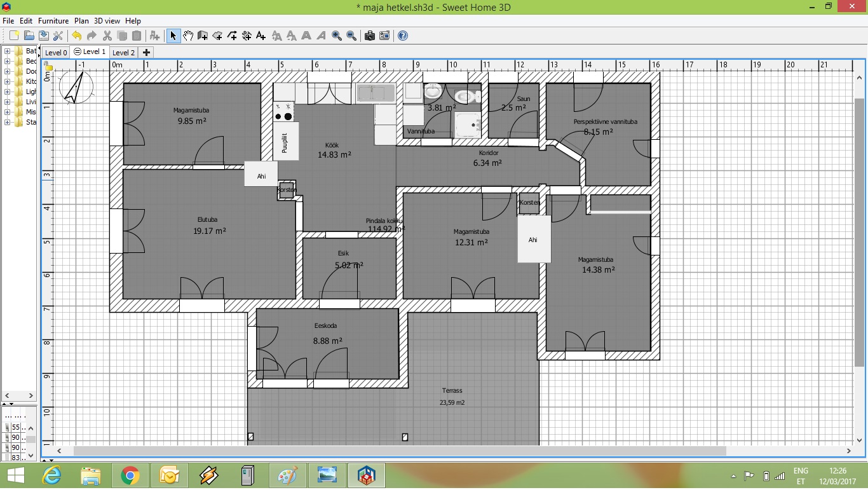Activate the Select arrow mode button
The height and width of the screenshot is (490, 868).
pos(173,36)
